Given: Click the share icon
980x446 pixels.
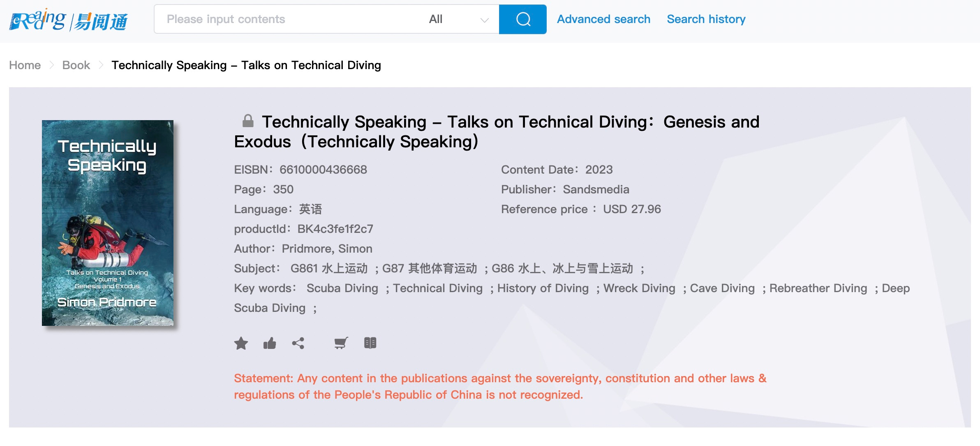Looking at the screenshot, I should 298,343.
